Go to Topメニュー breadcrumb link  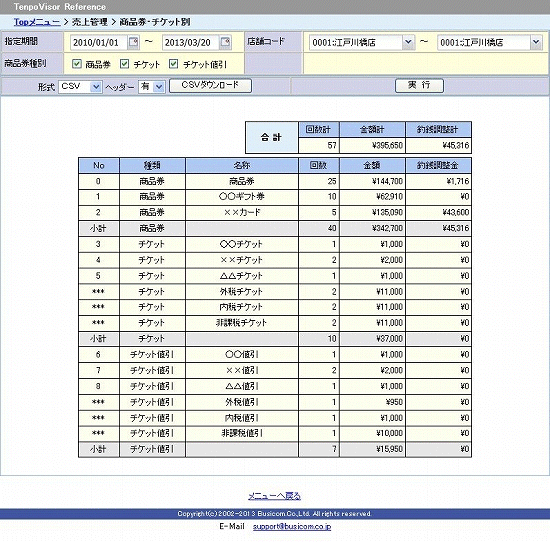(37, 22)
